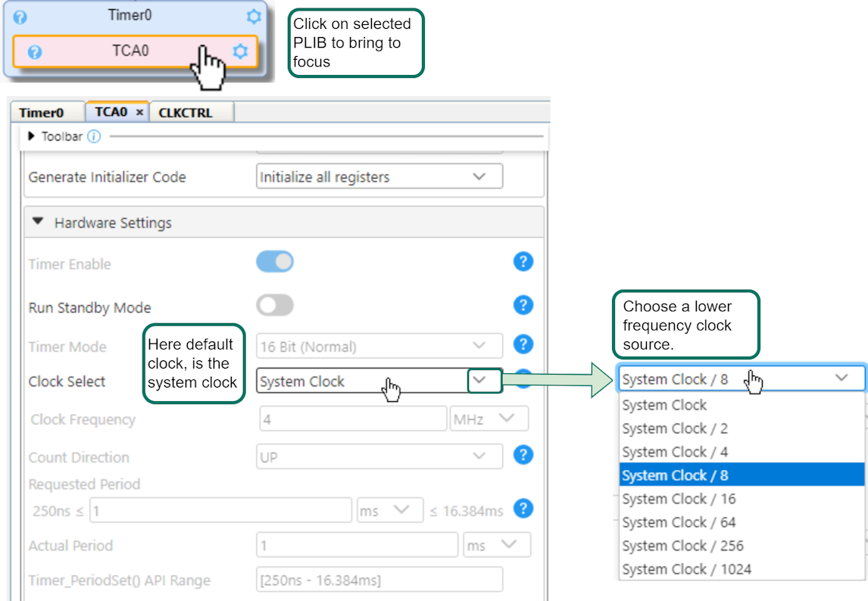Choose System Clock / 1024 from list
Viewport: 868px width, 601px height.
(686, 569)
